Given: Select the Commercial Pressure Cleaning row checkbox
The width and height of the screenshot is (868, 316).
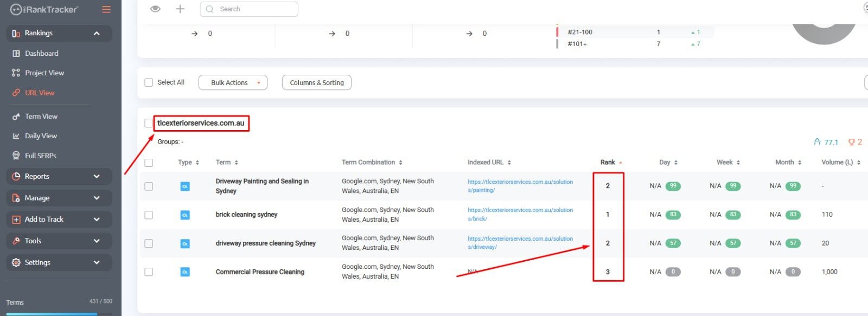Looking at the screenshot, I should pyautogui.click(x=149, y=272).
